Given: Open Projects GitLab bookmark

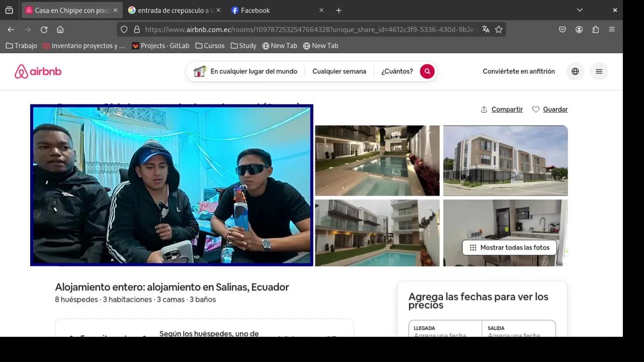Looking at the screenshot, I should (160, 46).
